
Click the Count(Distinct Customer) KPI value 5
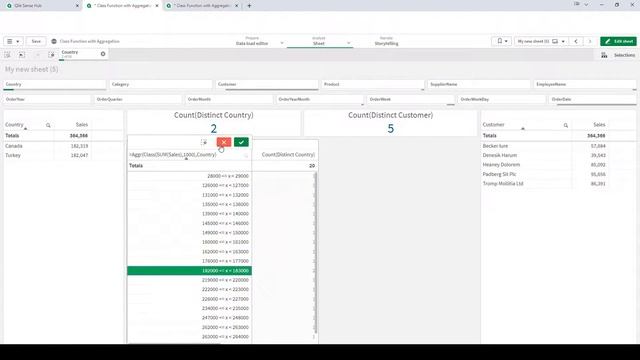(391, 129)
